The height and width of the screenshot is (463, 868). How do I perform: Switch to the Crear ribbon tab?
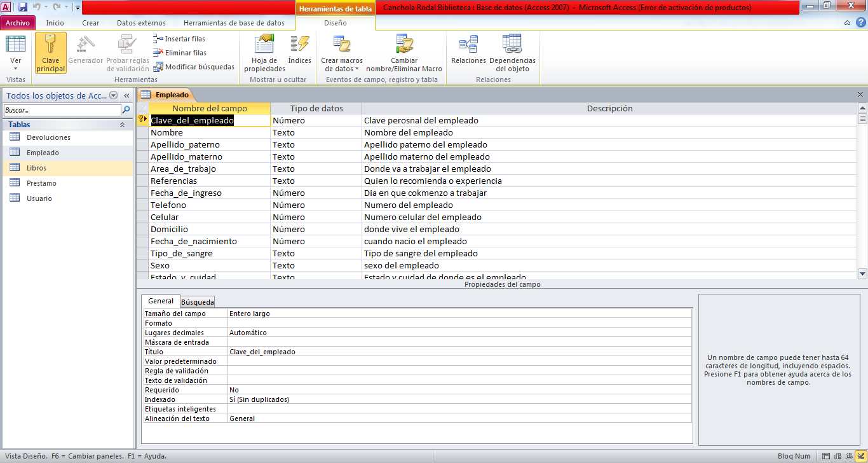[x=91, y=23]
